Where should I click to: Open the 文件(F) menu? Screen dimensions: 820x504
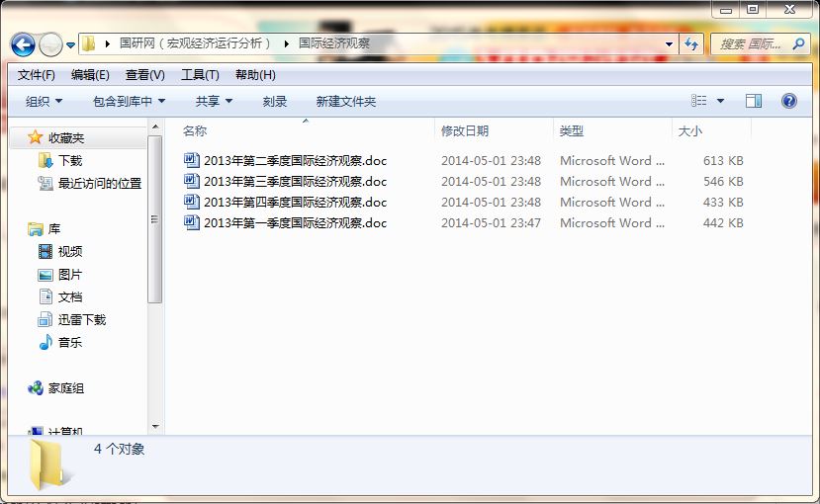tap(36, 75)
